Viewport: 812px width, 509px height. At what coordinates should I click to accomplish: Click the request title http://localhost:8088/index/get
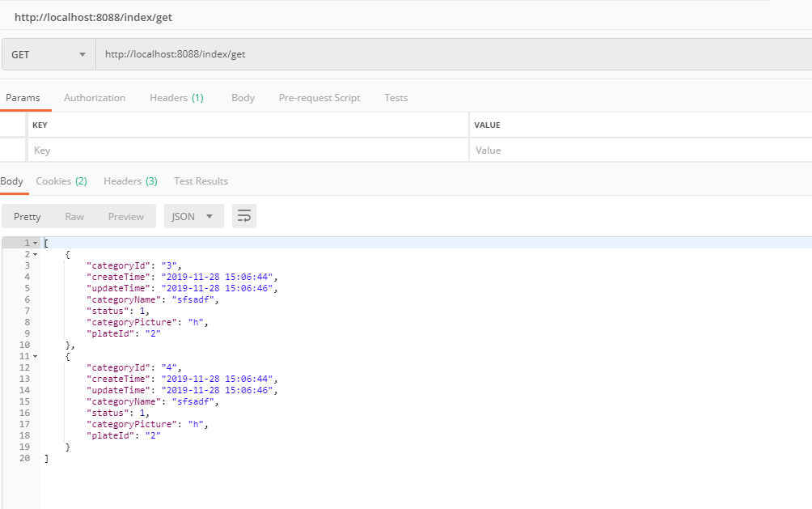93,17
